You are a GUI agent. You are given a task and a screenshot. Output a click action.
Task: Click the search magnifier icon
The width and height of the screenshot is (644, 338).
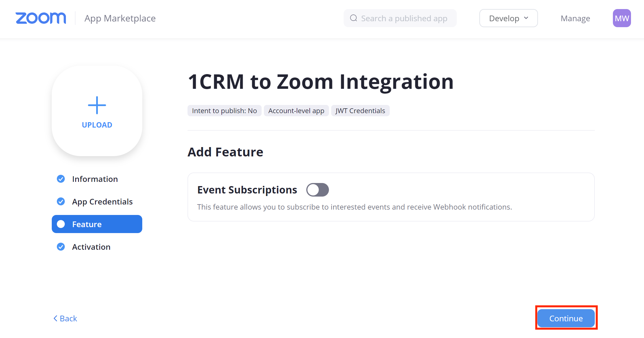pos(354,18)
